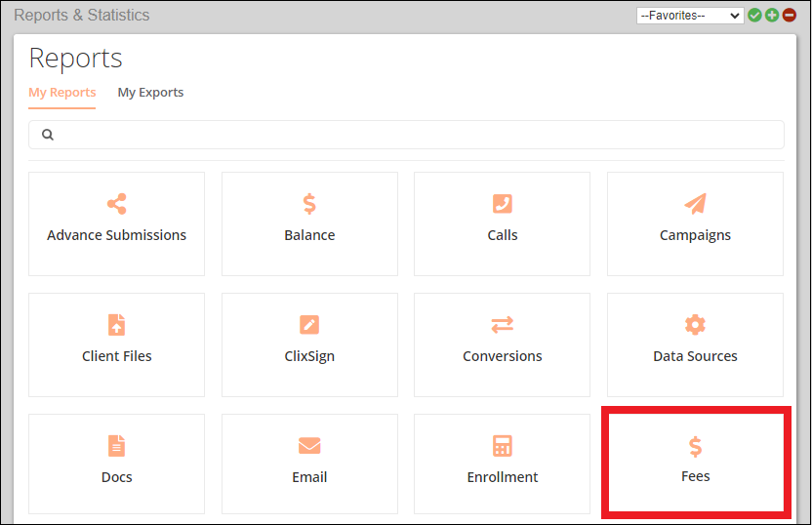Image resolution: width=812 pixels, height=525 pixels.
Task: Click the Client Files upload icon
Action: click(116, 325)
